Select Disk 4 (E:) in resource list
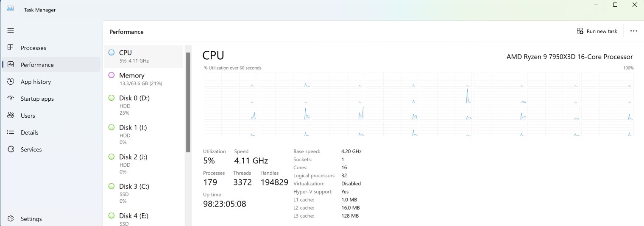The width and height of the screenshot is (644, 226). pos(144,218)
